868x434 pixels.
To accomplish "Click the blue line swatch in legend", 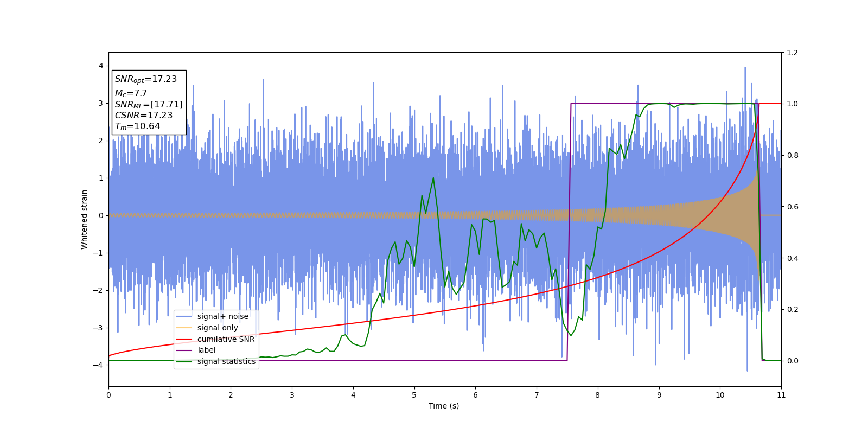I will pos(184,316).
